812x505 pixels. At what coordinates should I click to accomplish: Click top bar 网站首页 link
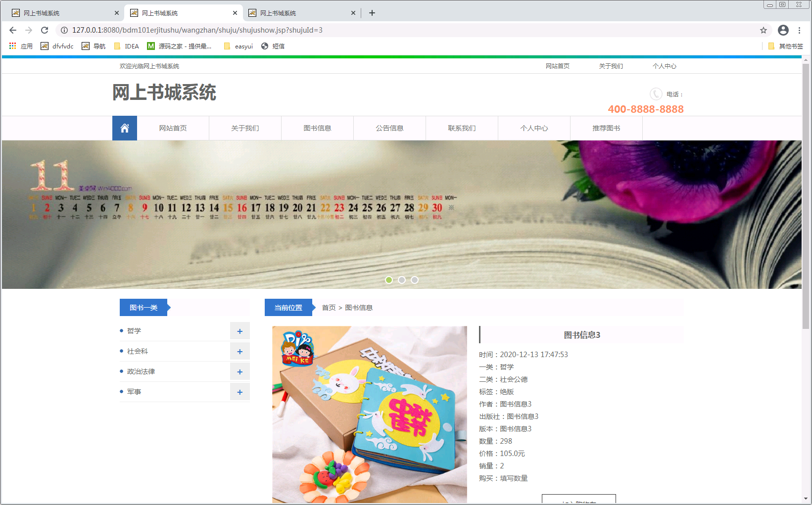click(558, 66)
